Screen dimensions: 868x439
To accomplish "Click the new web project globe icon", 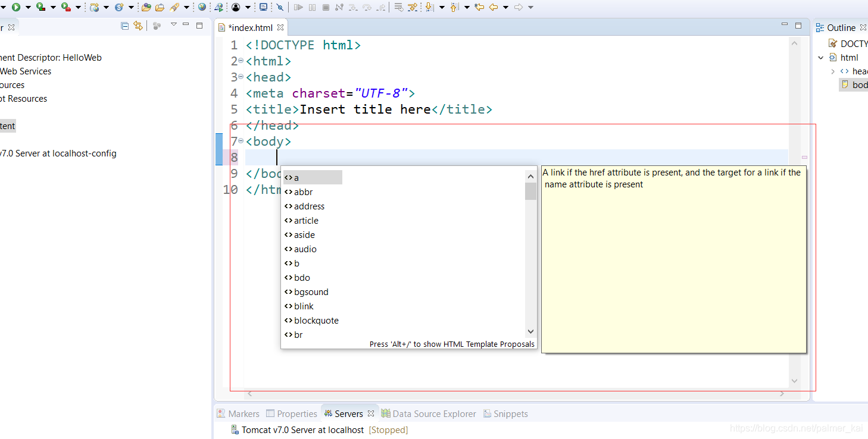I will (x=94, y=7).
